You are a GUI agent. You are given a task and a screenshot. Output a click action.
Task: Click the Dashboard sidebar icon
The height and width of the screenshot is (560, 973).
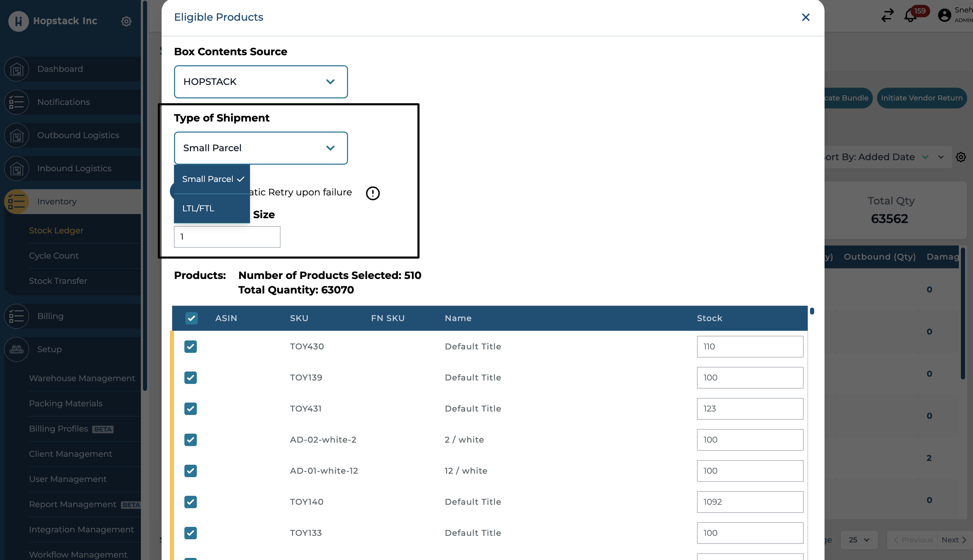17,69
